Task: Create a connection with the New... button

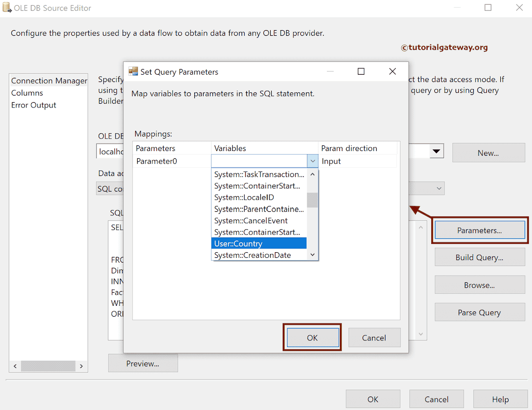Action: click(x=488, y=152)
